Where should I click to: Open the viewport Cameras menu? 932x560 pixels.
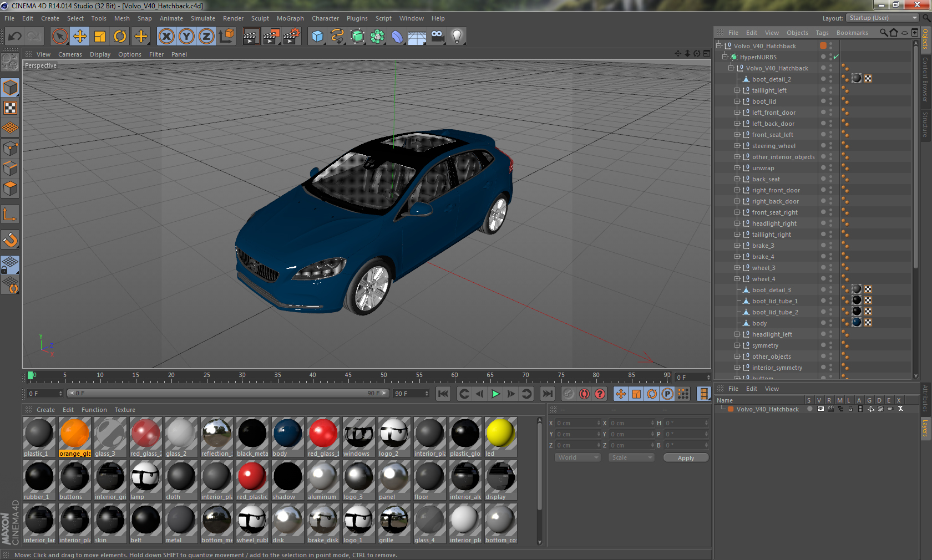click(x=70, y=54)
